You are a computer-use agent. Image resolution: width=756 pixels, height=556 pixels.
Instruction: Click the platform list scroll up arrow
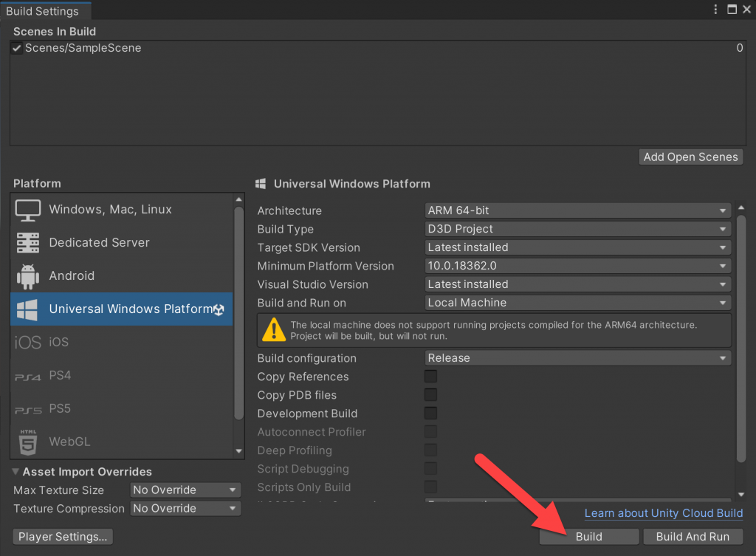click(x=238, y=199)
